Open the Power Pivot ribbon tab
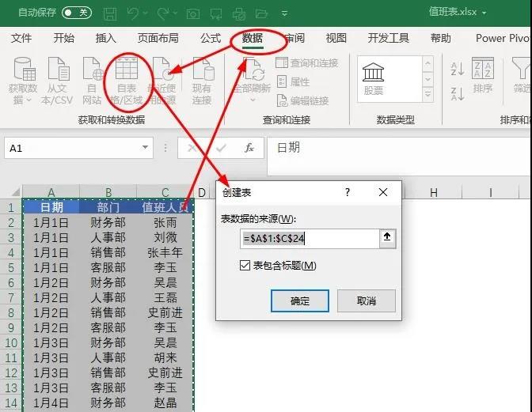The width and height of the screenshot is (532, 412). [503, 38]
